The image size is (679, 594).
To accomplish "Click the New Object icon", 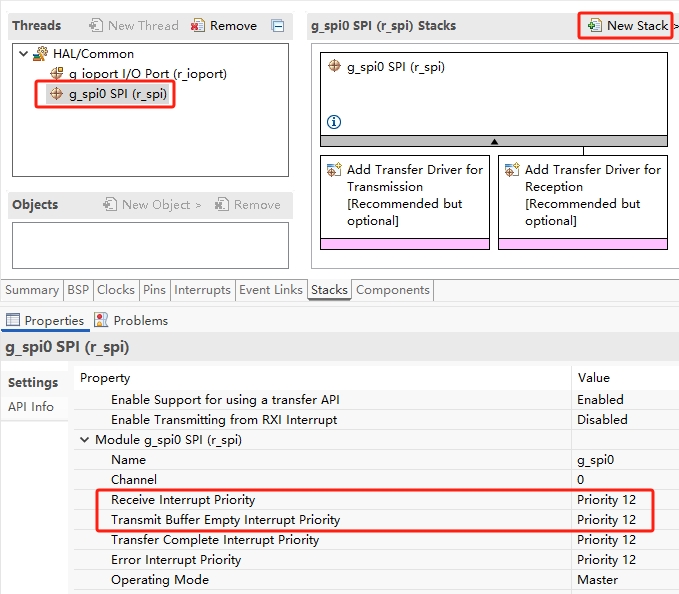I will 110,204.
